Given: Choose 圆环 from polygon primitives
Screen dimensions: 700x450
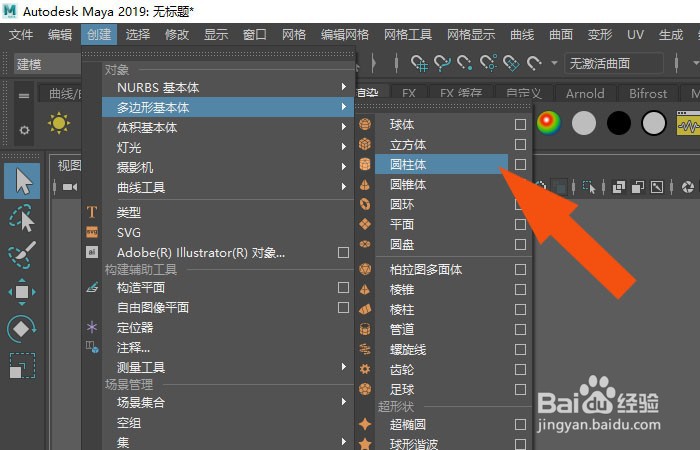Looking at the screenshot, I should [402, 204].
